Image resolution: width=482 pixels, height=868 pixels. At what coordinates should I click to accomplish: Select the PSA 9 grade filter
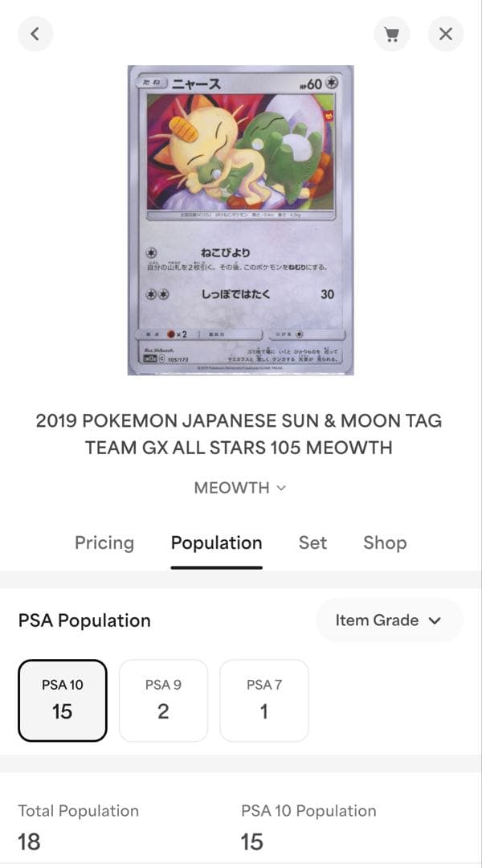[163, 699]
